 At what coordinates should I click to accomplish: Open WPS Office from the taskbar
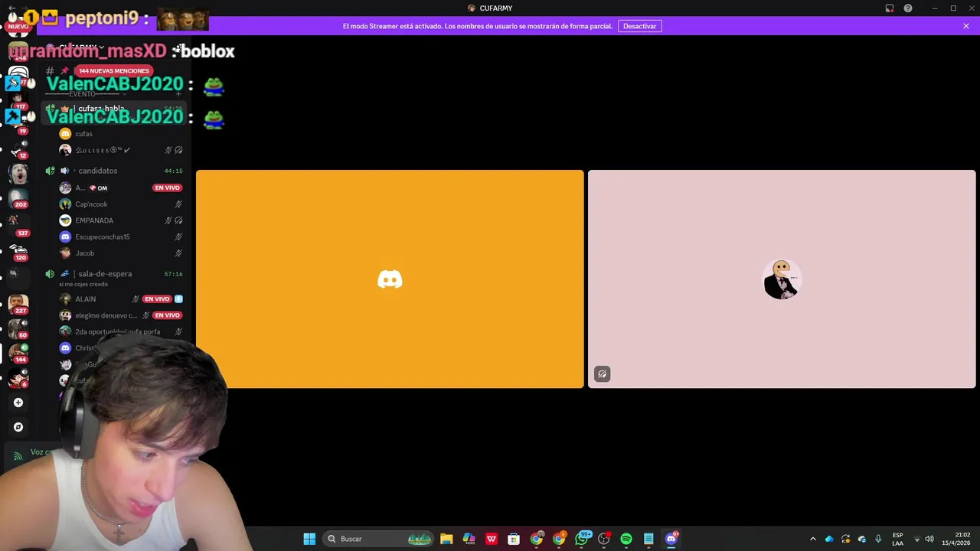(x=492, y=539)
